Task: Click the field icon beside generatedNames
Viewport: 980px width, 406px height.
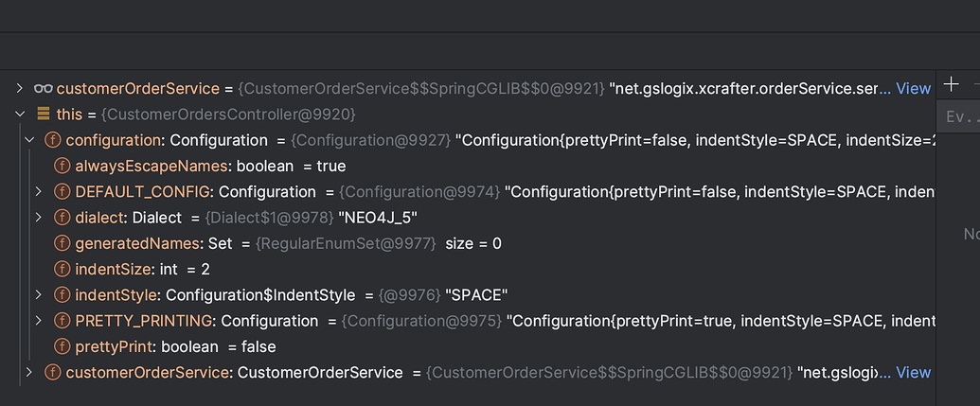Action: [62, 243]
